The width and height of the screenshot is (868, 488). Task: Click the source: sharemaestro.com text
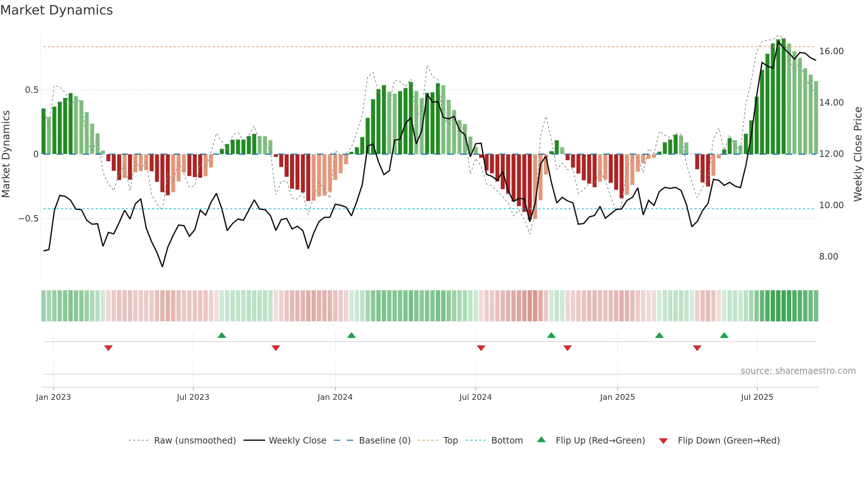pos(798,371)
